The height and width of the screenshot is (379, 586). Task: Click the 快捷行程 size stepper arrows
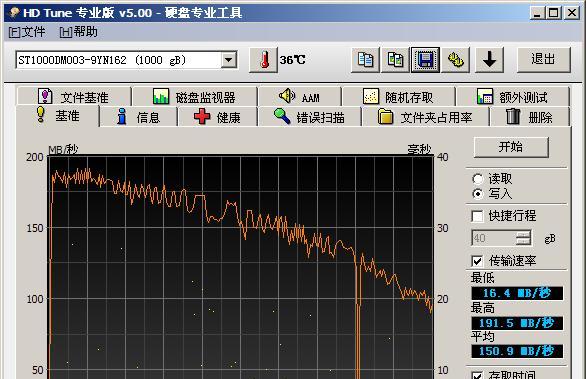coord(523,238)
